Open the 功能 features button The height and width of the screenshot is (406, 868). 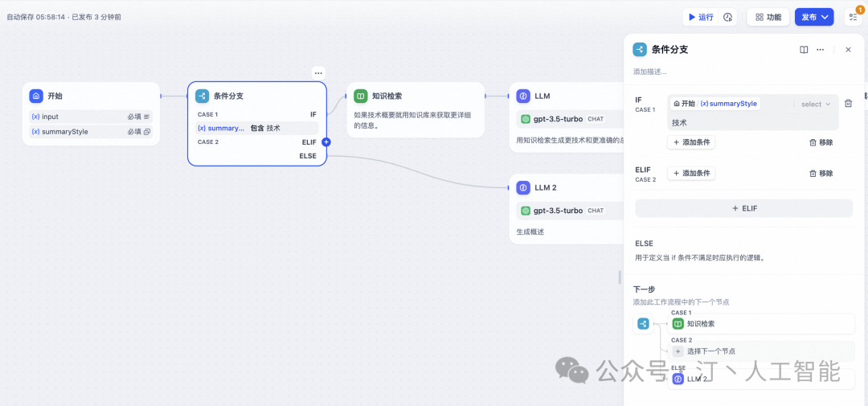[768, 17]
